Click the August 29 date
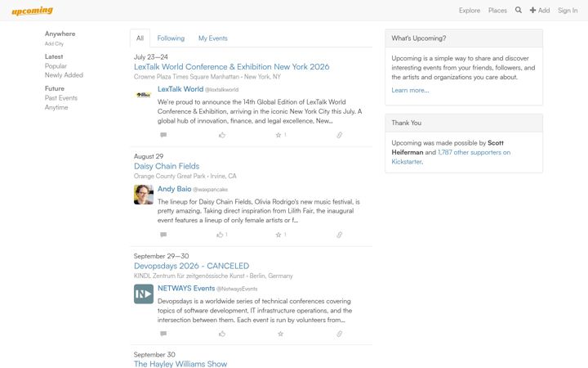This screenshot has height=368, width=588. tap(149, 156)
